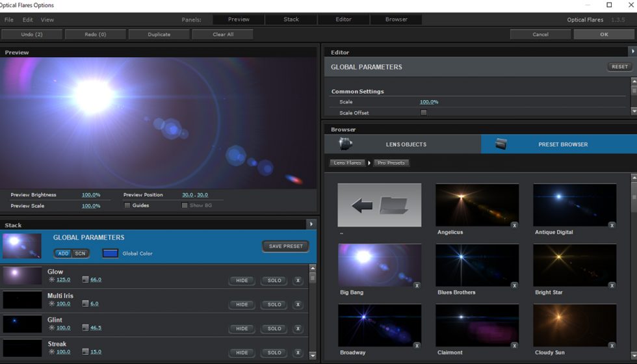The width and height of the screenshot is (637, 364).
Task: Click the Lens Objects camera icon
Action: pyautogui.click(x=346, y=144)
